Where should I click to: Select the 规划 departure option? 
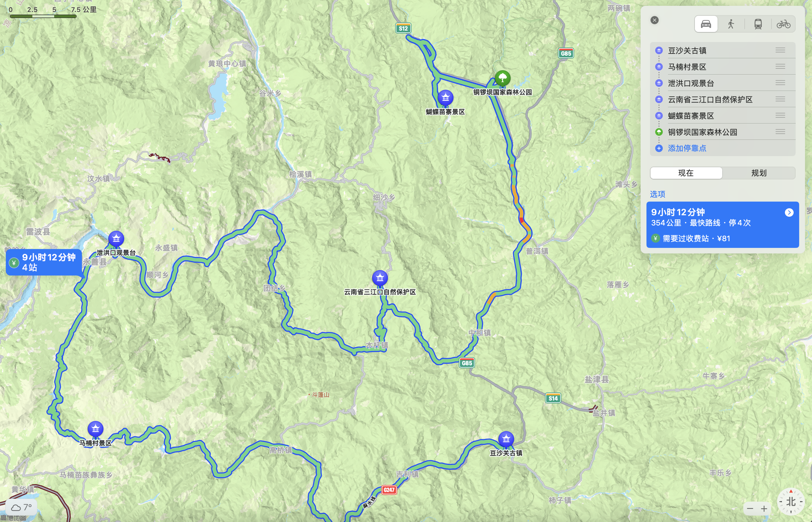(759, 173)
